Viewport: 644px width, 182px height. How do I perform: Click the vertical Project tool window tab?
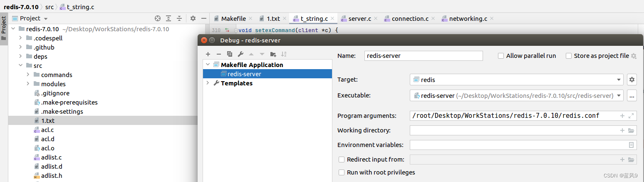(4, 29)
